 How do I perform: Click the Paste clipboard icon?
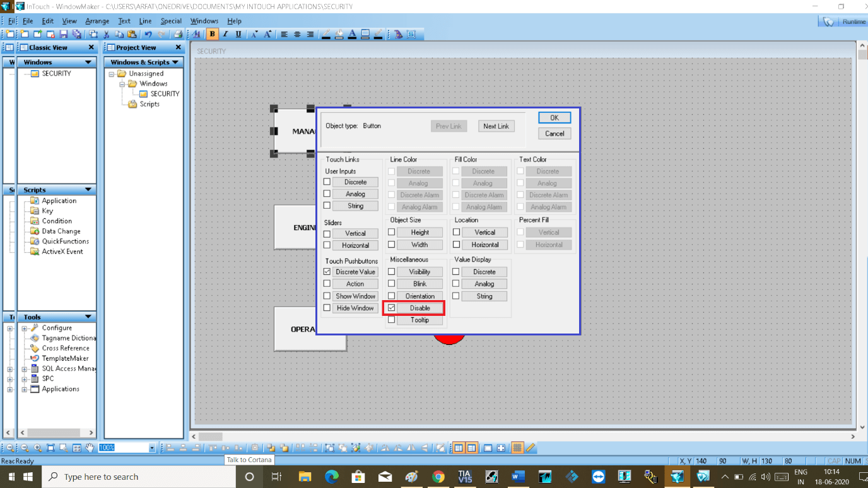point(132,34)
